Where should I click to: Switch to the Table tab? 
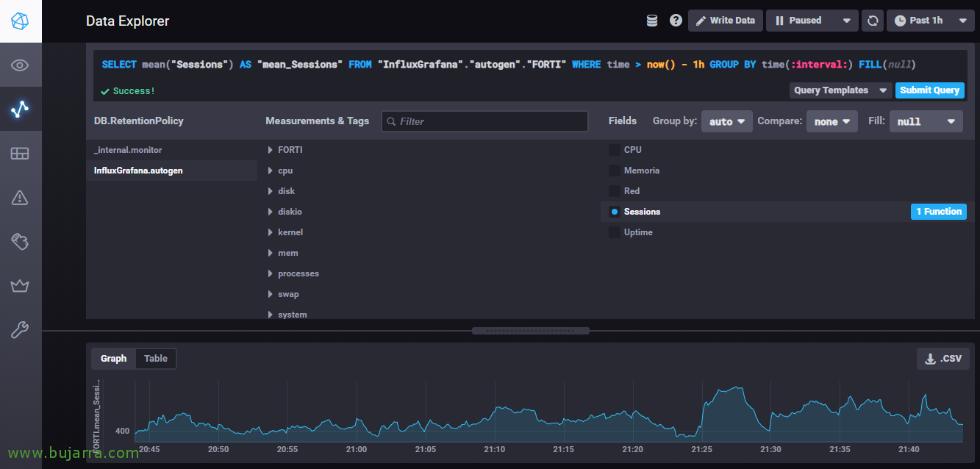(155, 359)
